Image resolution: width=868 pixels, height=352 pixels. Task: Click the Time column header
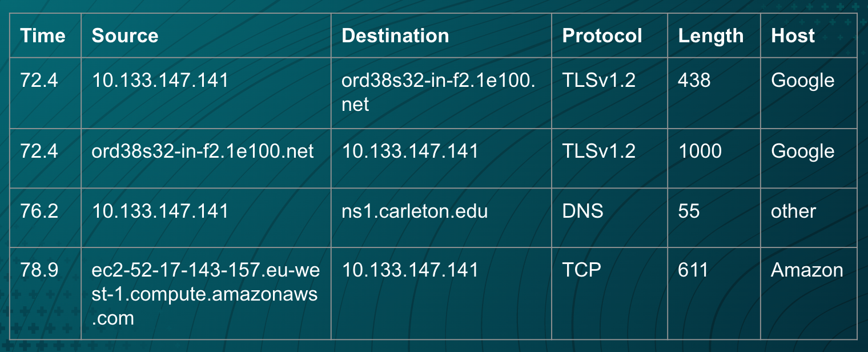pyautogui.click(x=43, y=36)
